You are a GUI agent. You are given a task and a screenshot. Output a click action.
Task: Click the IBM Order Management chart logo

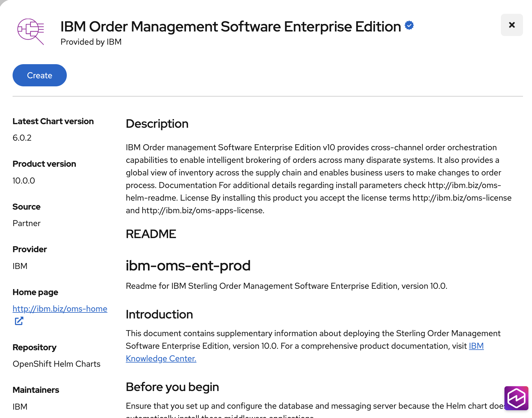pos(31,31)
